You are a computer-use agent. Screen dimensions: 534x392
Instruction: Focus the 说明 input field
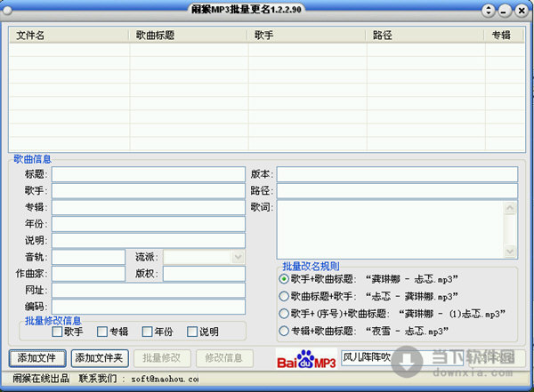149,240
